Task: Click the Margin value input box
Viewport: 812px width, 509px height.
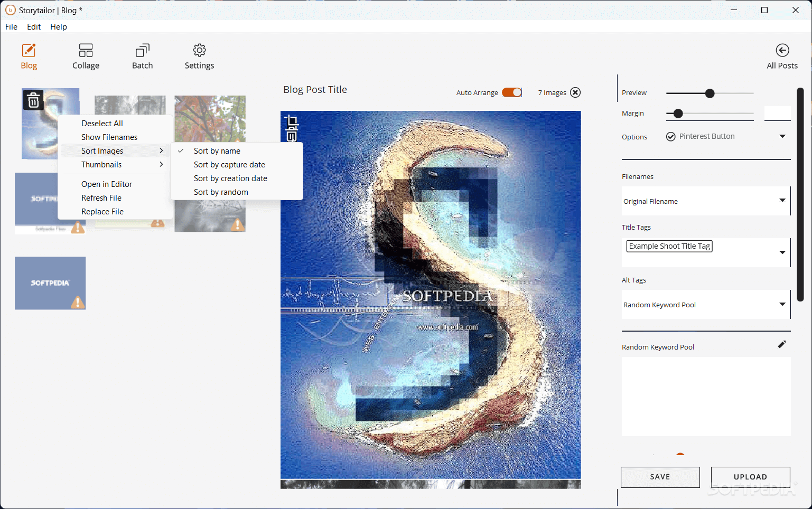Action: (x=777, y=113)
